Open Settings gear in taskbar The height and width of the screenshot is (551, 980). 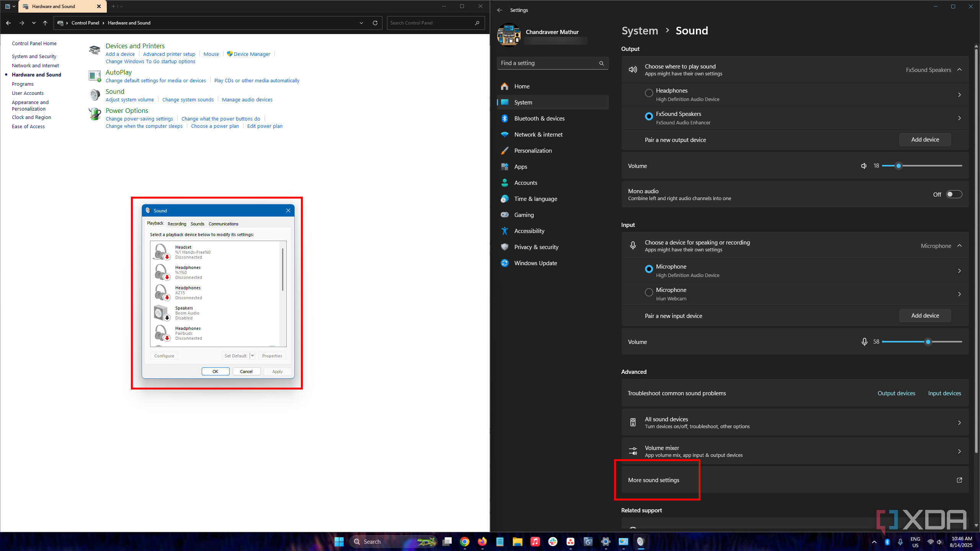point(606,541)
